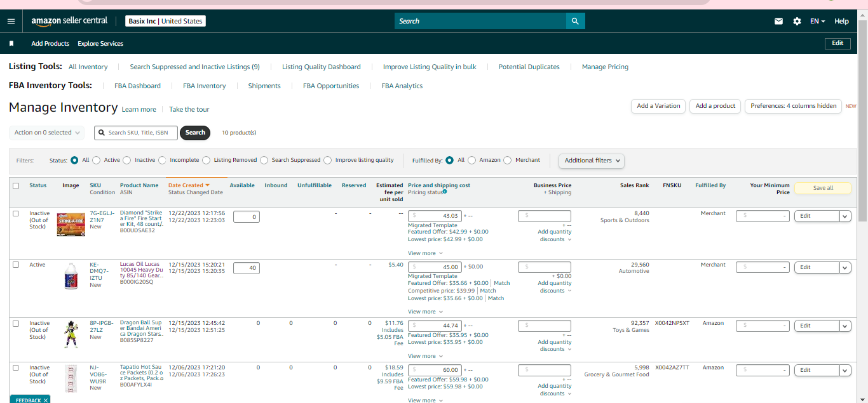868x403 pixels.
Task: Open Manage Pricing
Action: point(605,67)
